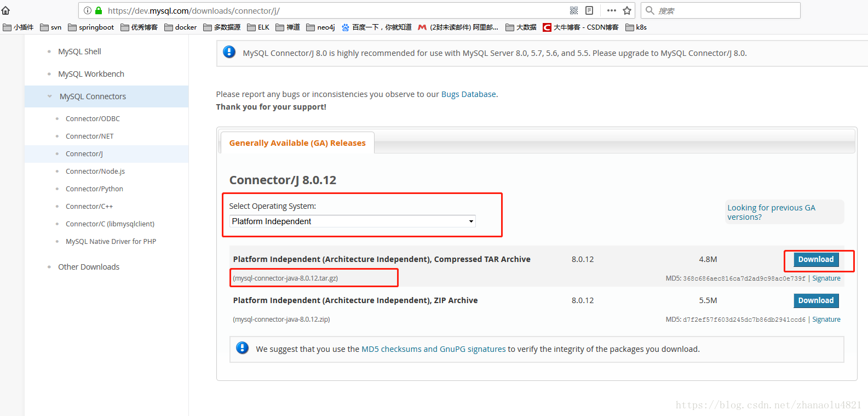This screenshot has height=416, width=868.
Task: Open Connector/C (libmysqlclient) sidebar item
Action: pyautogui.click(x=110, y=224)
